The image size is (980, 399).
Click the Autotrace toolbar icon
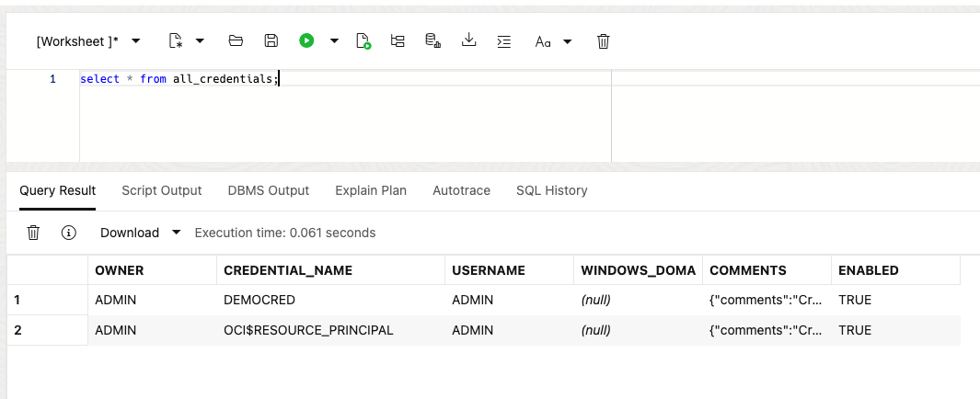[x=432, y=40]
